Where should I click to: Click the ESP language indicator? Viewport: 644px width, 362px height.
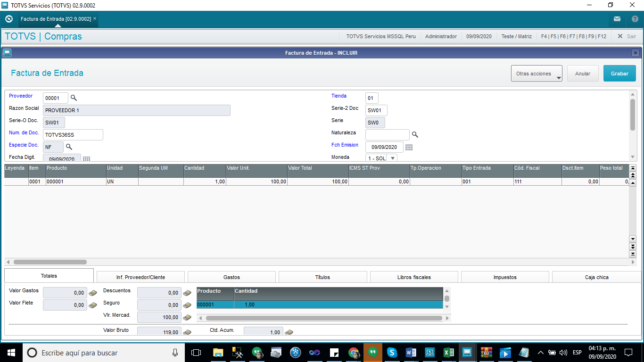pyautogui.click(x=577, y=353)
